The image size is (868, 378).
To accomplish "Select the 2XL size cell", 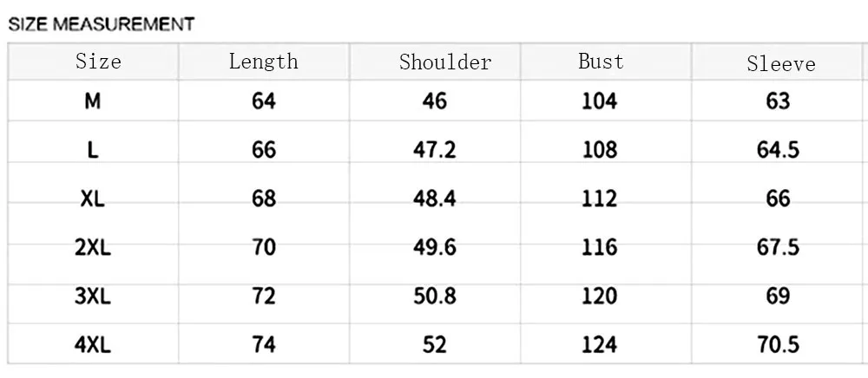I will (93, 247).
